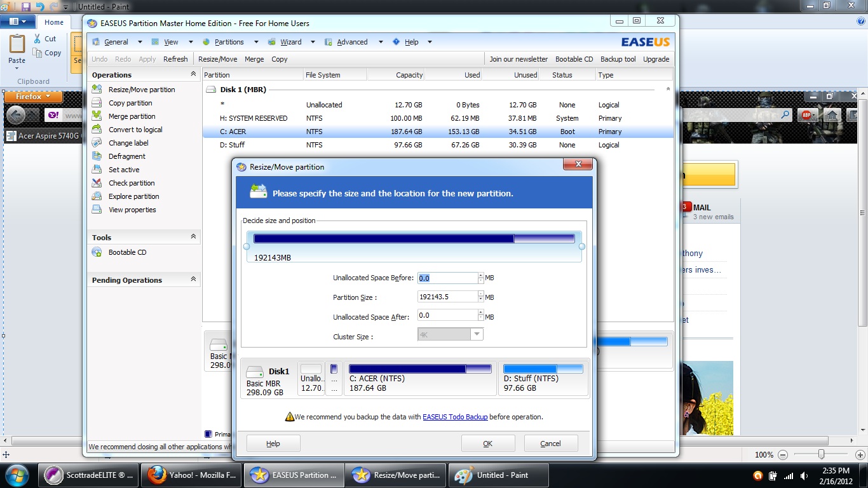Collapse the Tools panel section

click(x=193, y=237)
